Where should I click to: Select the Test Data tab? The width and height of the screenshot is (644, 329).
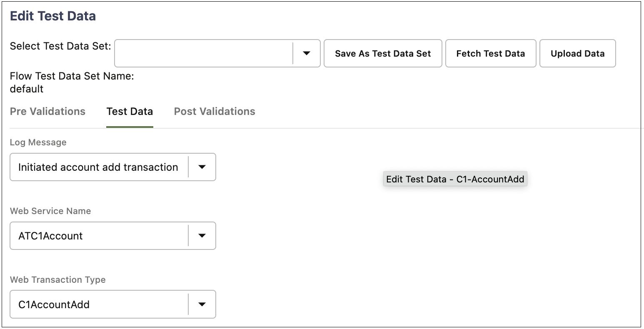point(130,112)
